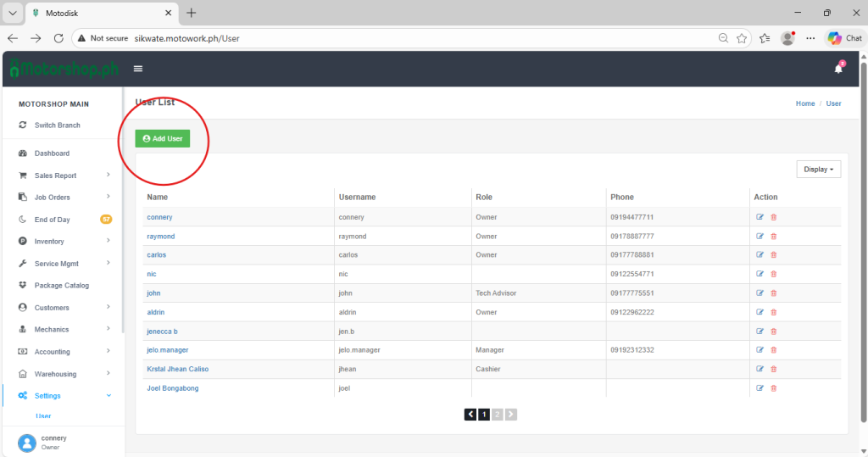The height and width of the screenshot is (457, 868).
Task: Delete user Joel Bongabong with trash icon
Action: pyautogui.click(x=773, y=388)
